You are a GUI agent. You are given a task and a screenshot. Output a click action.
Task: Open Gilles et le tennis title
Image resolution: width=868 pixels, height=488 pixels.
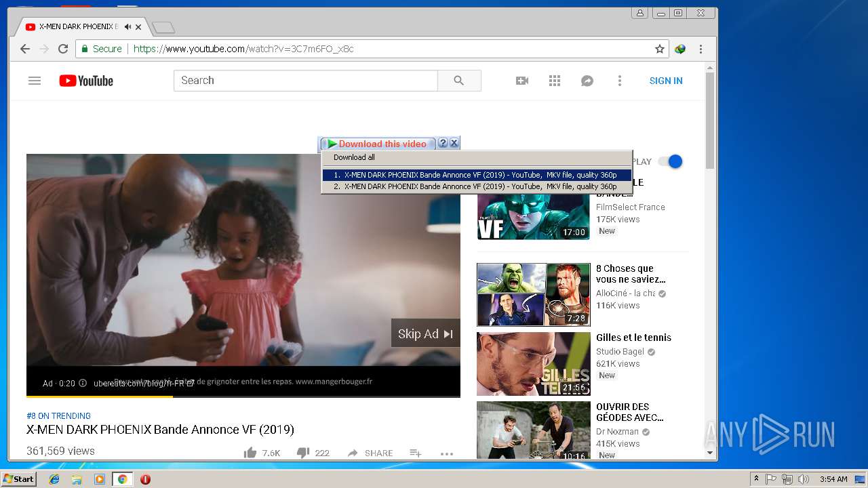[633, 338]
